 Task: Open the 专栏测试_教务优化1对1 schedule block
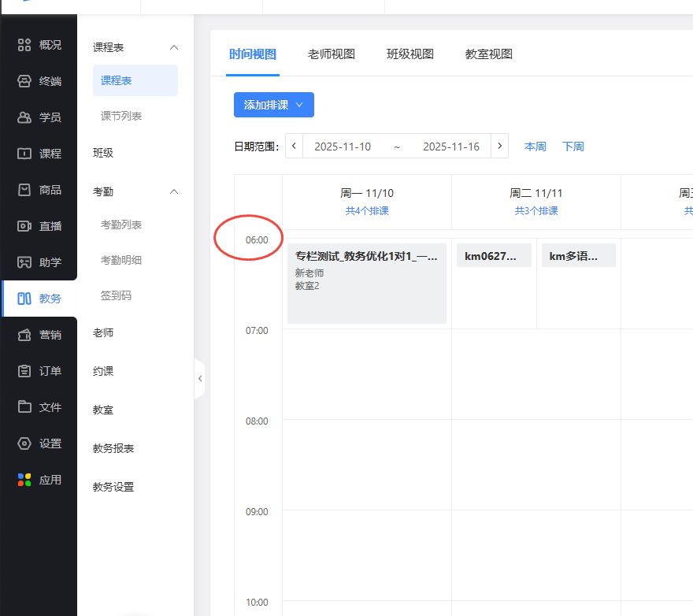366,284
